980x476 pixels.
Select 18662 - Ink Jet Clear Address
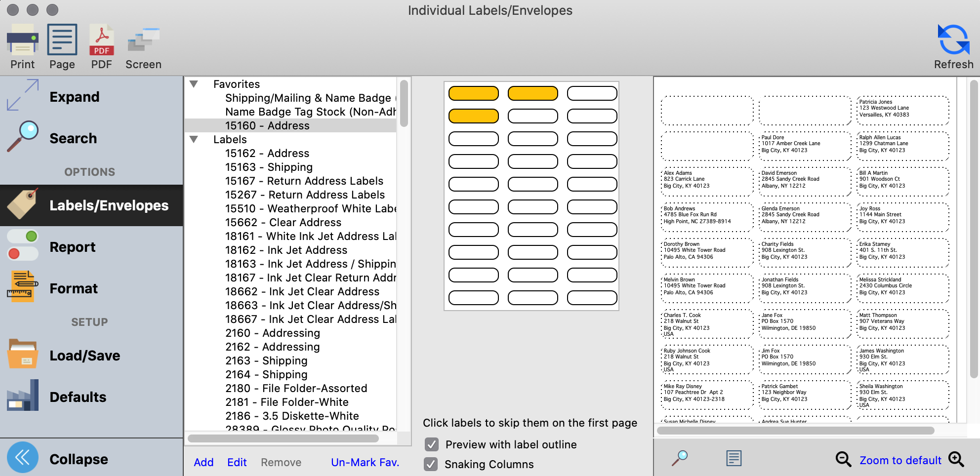290,291
